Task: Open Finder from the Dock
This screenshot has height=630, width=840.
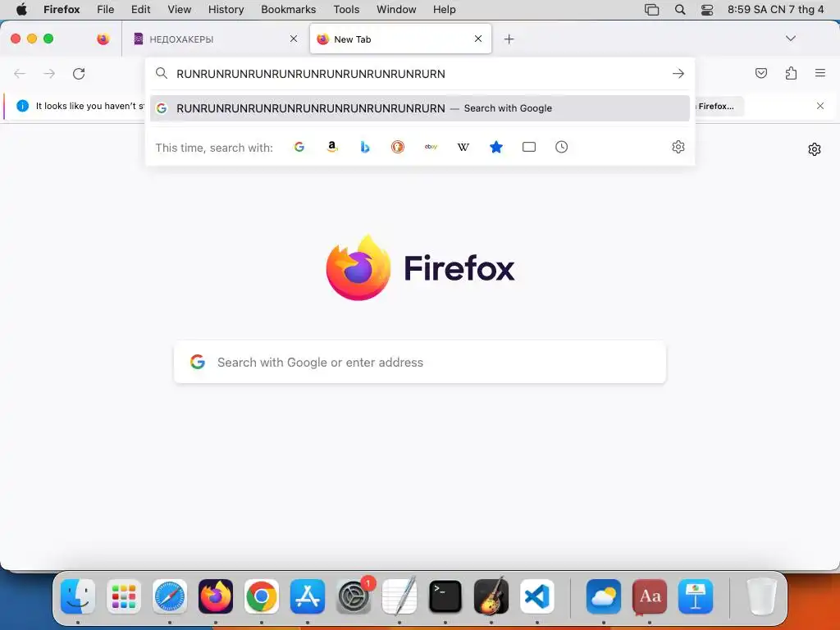Action: (78, 596)
